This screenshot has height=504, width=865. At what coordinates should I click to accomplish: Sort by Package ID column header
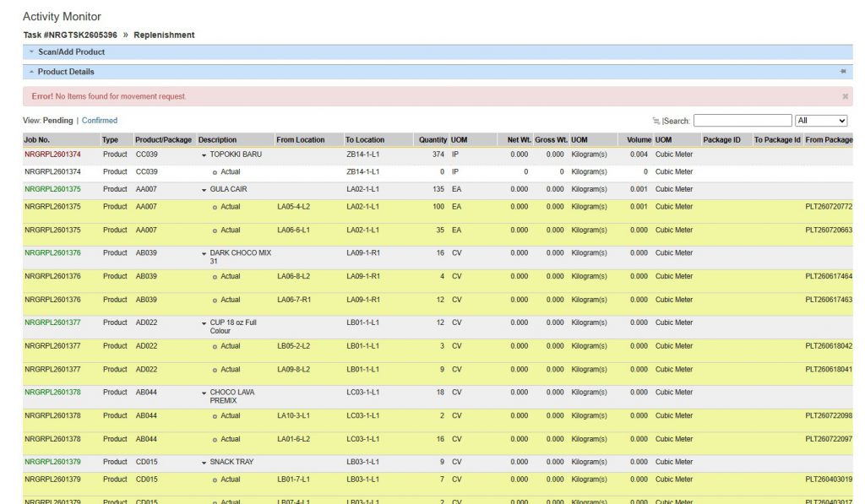pos(721,140)
